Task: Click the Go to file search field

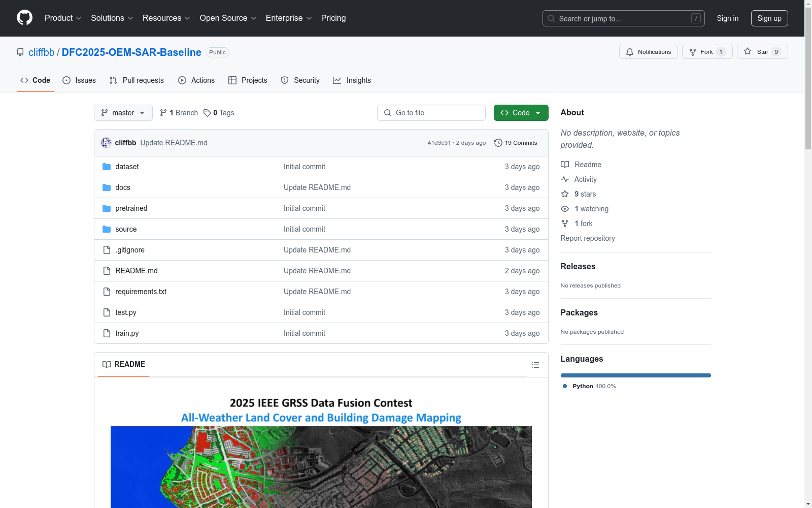Action: coord(431,112)
